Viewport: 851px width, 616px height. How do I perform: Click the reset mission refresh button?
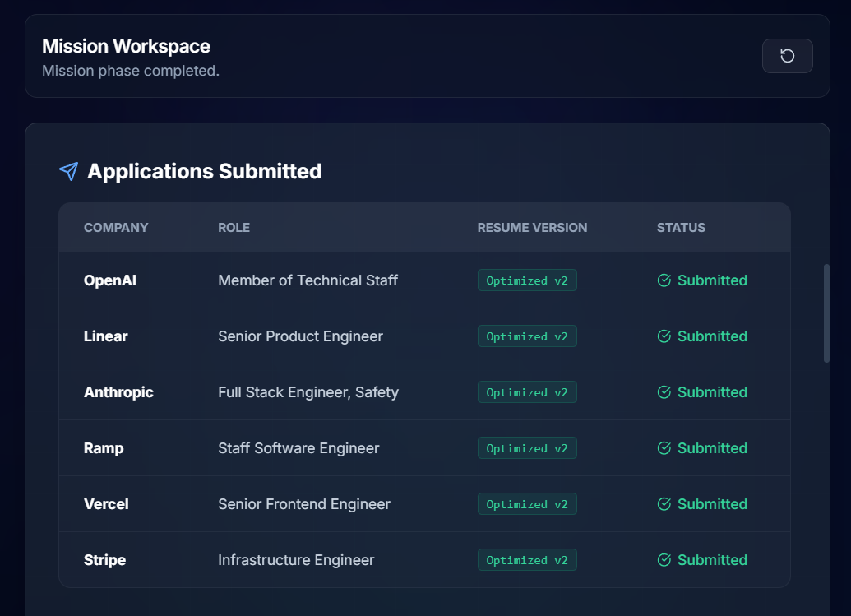coord(787,56)
